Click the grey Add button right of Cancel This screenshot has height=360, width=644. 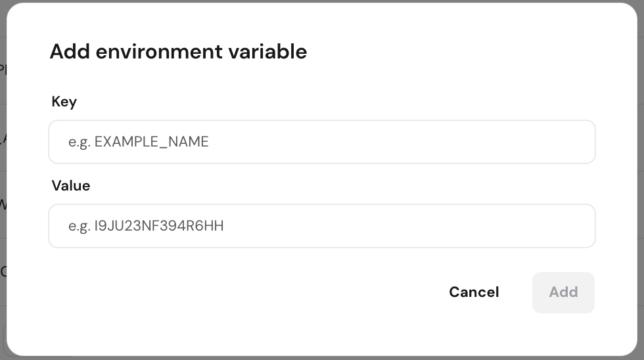click(563, 292)
